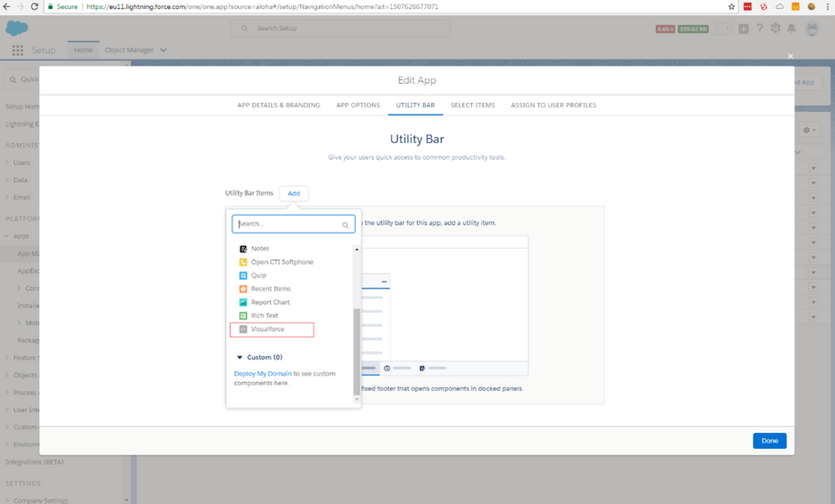The image size is (835, 504).
Task: Choose the Rich Text component
Action: (x=259, y=315)
